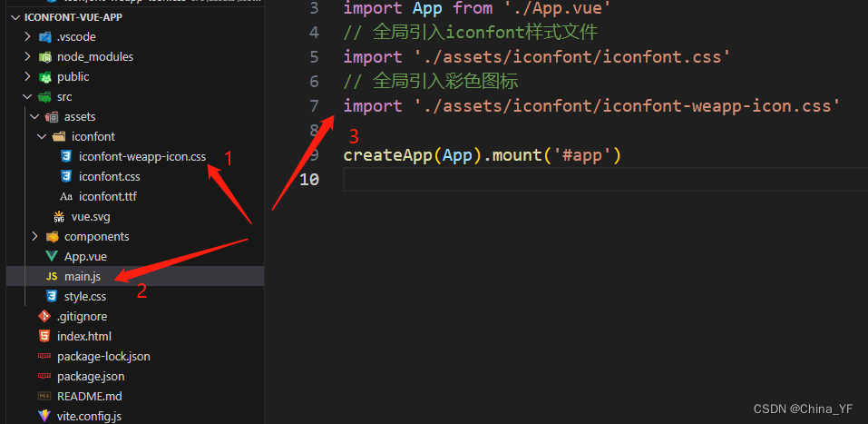Select the src folder row
The height and width of the screenshot is (424, 868).
[x=135, y=97]
